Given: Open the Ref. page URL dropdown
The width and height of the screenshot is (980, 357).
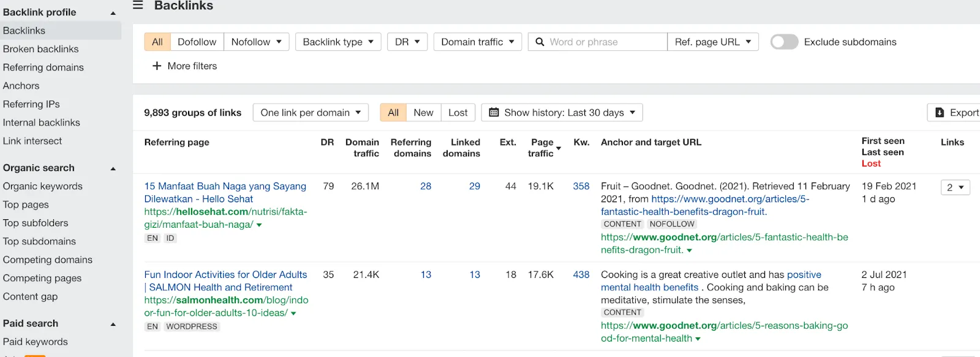Looking at the screenshot, I should (713, 42).
